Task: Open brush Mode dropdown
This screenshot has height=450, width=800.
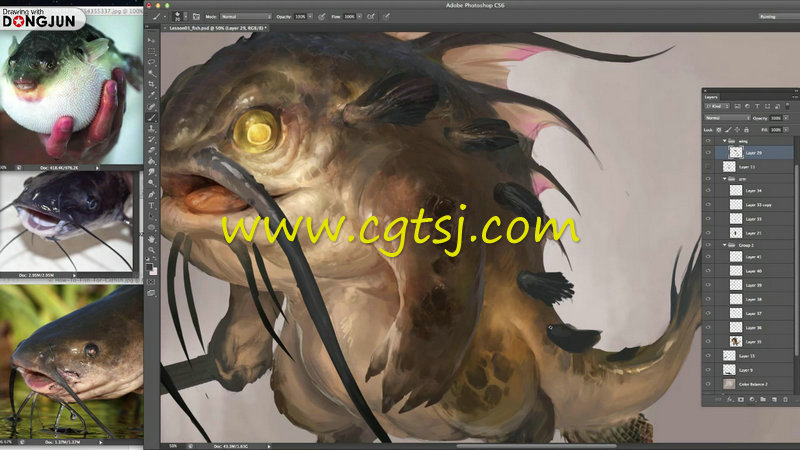Action: 246,16
